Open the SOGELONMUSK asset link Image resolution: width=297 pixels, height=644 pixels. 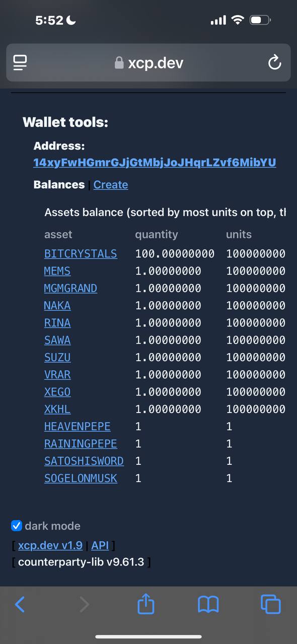[x=81, y=478]
